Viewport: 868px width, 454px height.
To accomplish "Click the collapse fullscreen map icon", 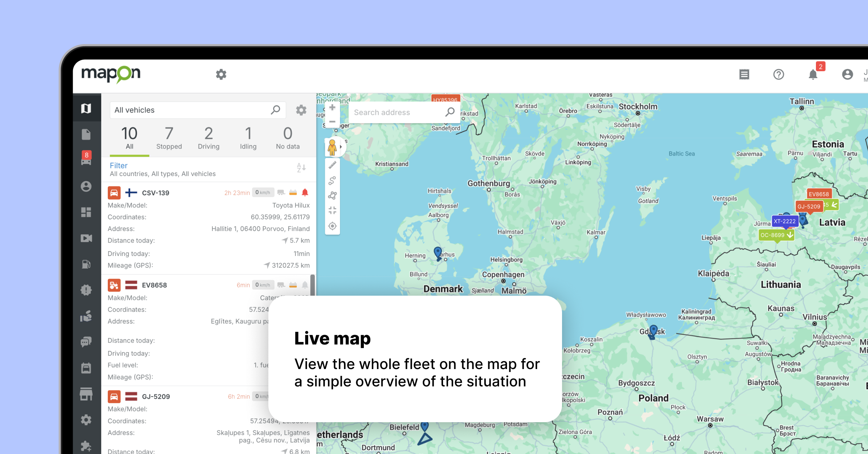I will click(x=332, y=210).
